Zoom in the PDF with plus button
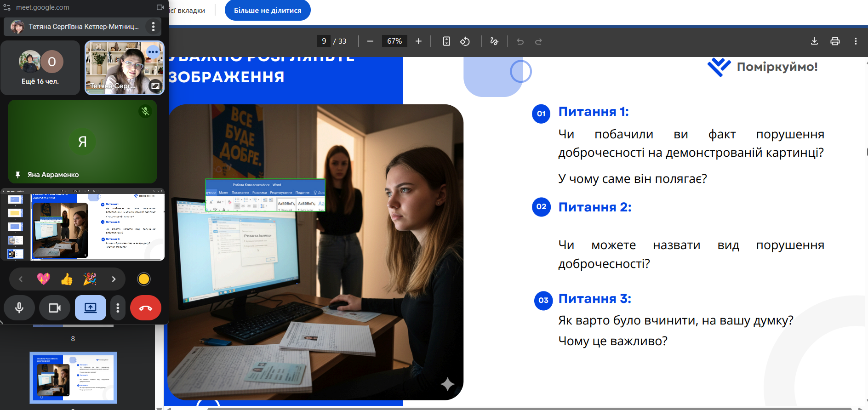The width and height of the screenshot is (868, 410). pyautogui.click(x=418, y=41)
